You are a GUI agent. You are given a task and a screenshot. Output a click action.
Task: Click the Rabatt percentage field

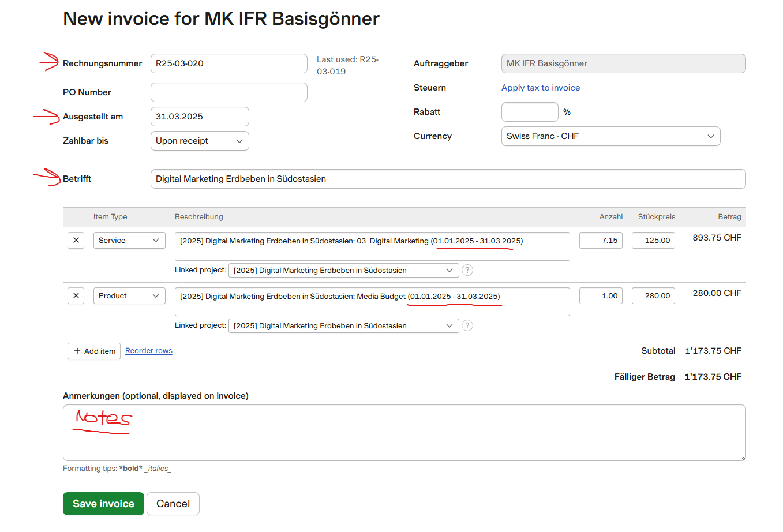pyautogui.click(x=530, y=112)
